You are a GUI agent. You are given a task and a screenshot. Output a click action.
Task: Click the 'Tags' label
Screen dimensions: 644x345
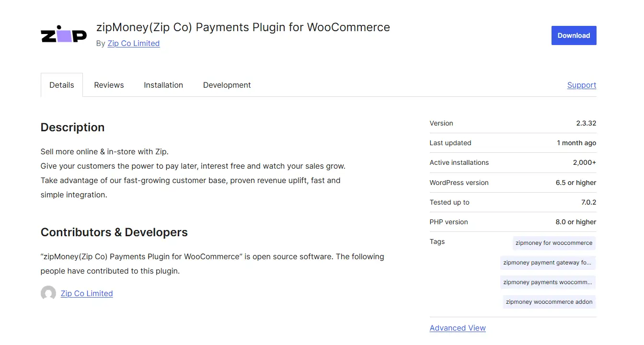point(437,241)
